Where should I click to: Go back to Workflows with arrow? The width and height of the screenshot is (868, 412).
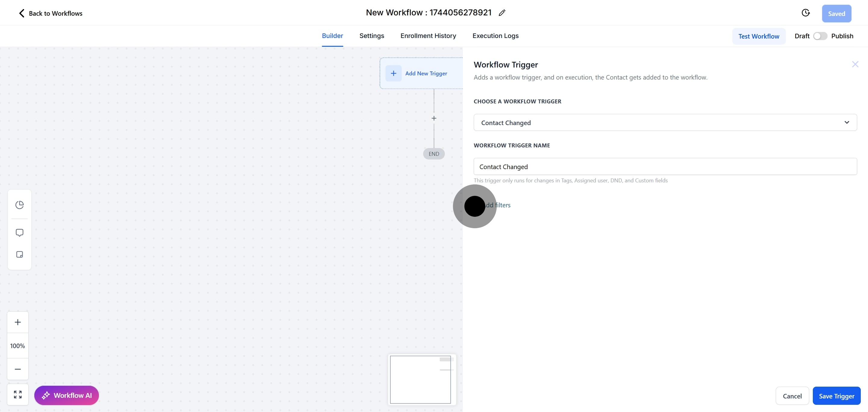pos(22,13)
